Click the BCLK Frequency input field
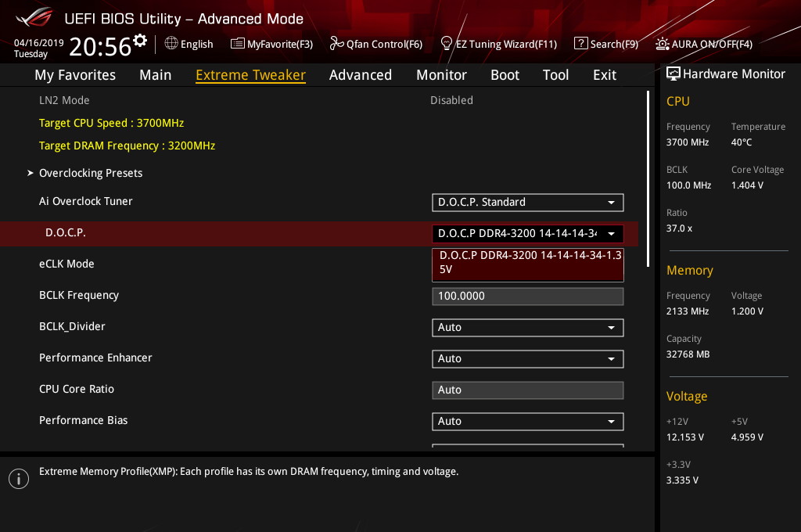 (x=528, y=297)
